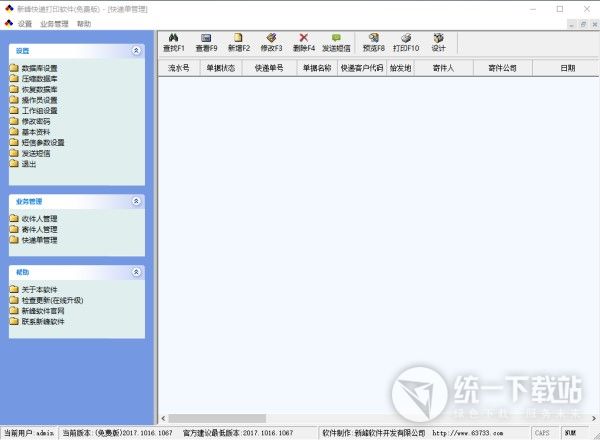600x440 pixels.
Task: Open 收件人管理 under business management
Action: click(39, 218)
